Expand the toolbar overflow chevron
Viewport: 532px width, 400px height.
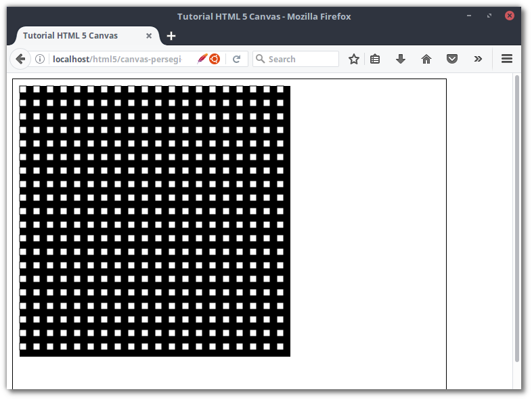coord(478,59)
